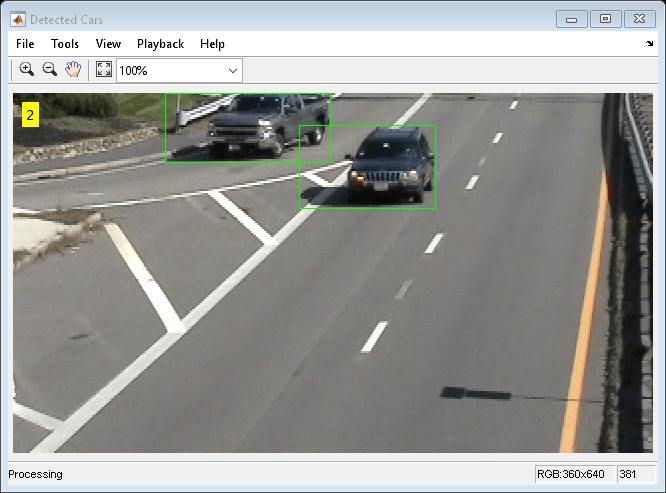Open the Help menu

(212, 44)
